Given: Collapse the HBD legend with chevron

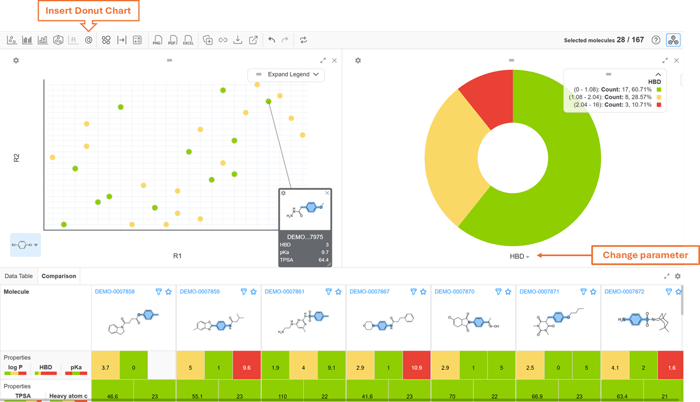Looking at the screenshot, I should [658, 75].
